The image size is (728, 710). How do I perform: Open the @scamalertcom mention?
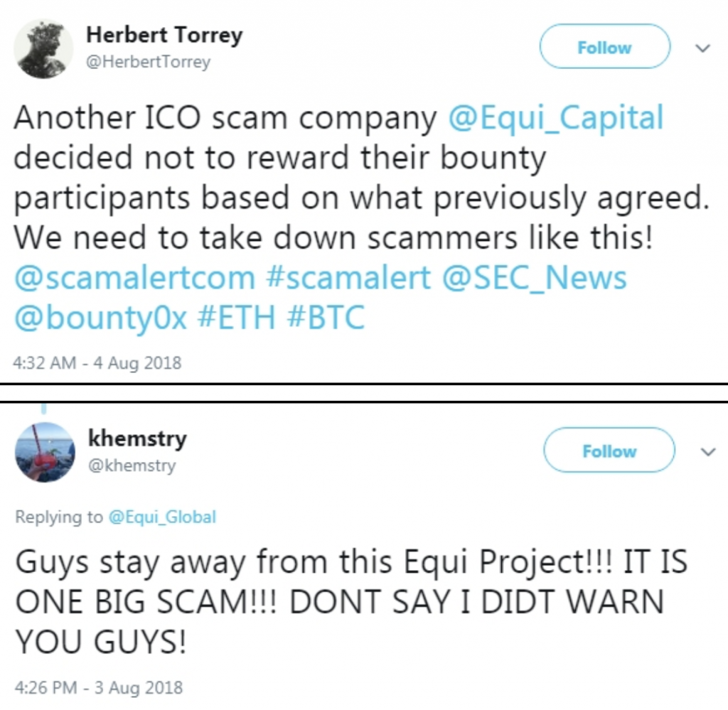(134, 278)
